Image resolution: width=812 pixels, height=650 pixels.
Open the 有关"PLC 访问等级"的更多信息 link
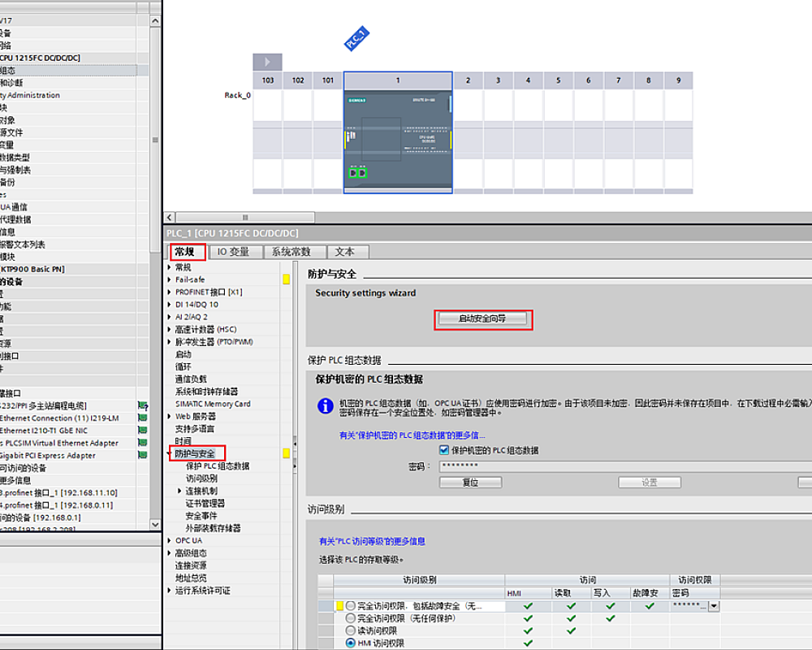click(372, 541)
